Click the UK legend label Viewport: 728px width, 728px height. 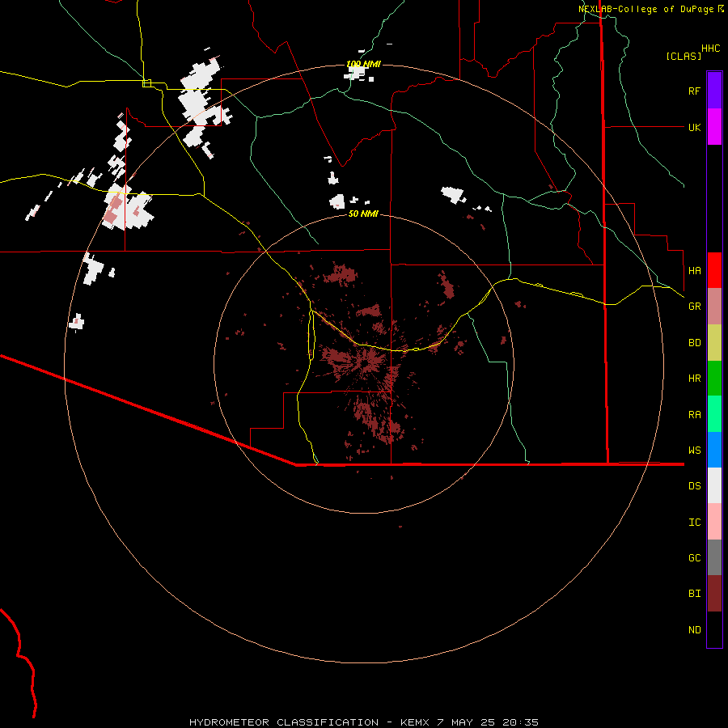pos(694,127)
